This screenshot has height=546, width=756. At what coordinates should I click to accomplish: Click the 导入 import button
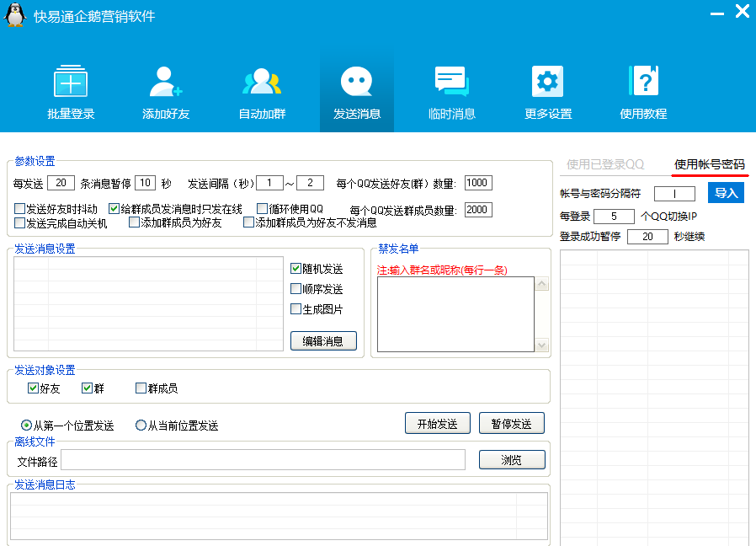click(726, 193)
